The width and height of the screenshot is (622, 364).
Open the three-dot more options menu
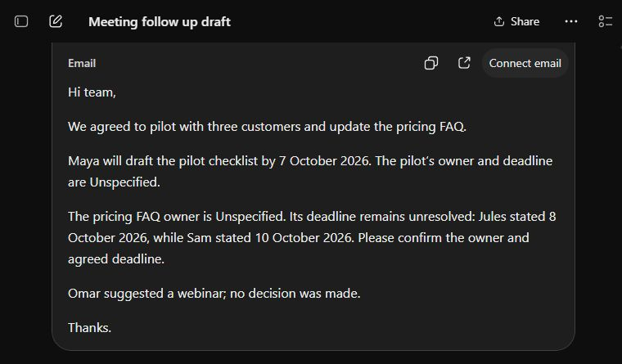pos(571,21)
